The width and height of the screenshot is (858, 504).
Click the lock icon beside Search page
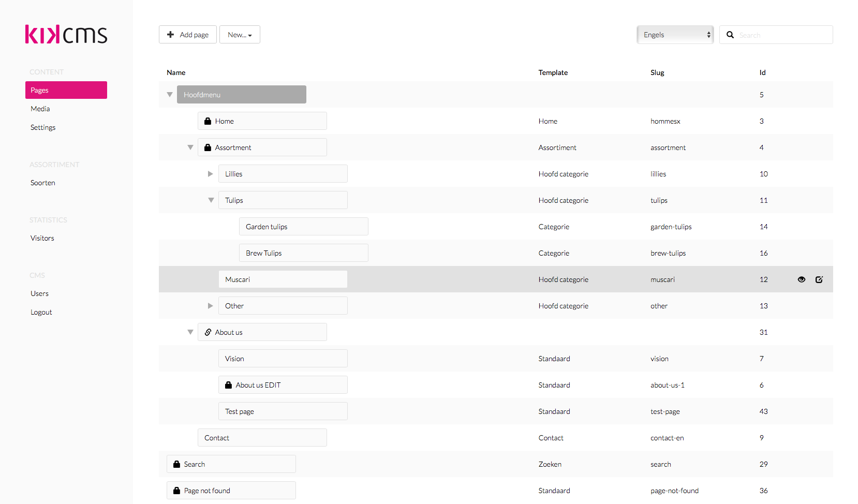(x=176, y=464)
